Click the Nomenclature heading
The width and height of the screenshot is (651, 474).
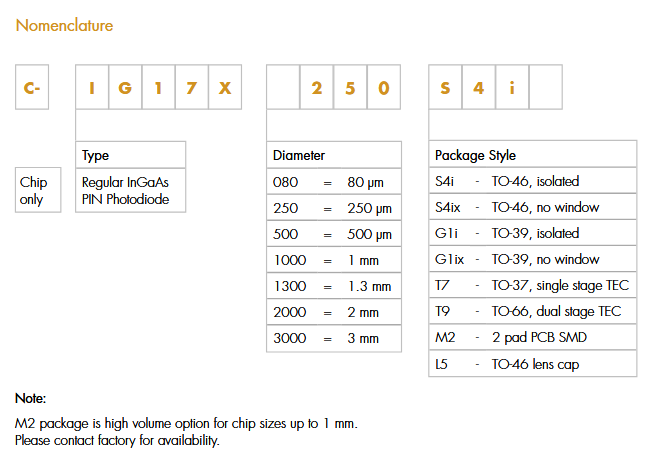pos(64,25)
